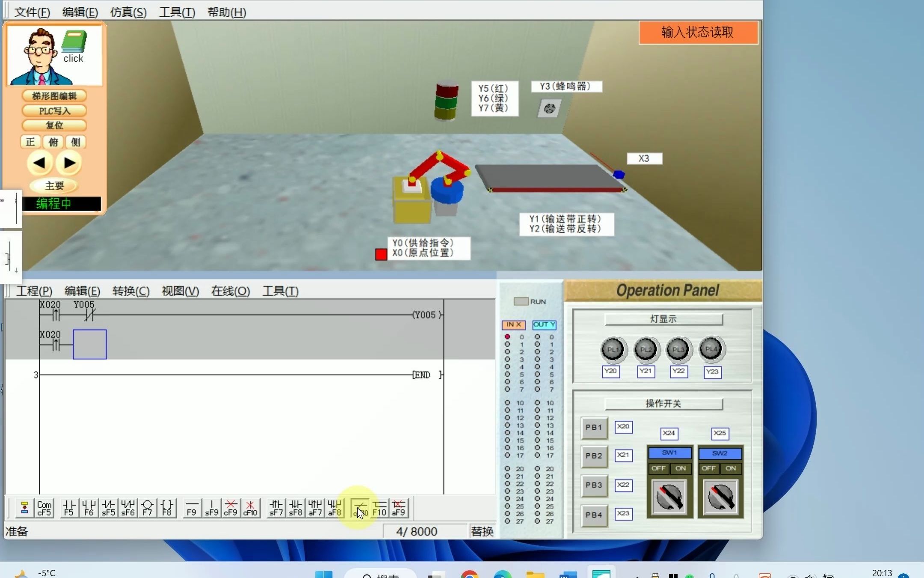Screen dimensions: 924x578
Task: Delete vertical line cF10
Action: tap(250, 508)
